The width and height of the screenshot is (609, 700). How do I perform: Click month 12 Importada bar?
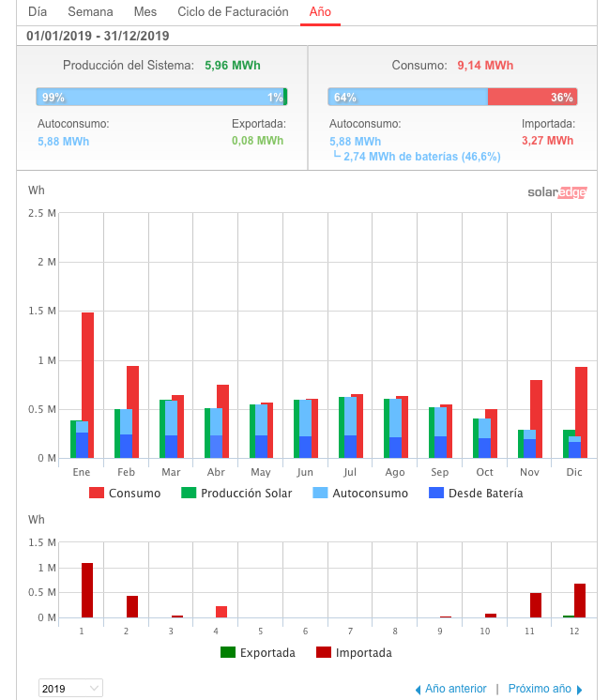(580, 601)
